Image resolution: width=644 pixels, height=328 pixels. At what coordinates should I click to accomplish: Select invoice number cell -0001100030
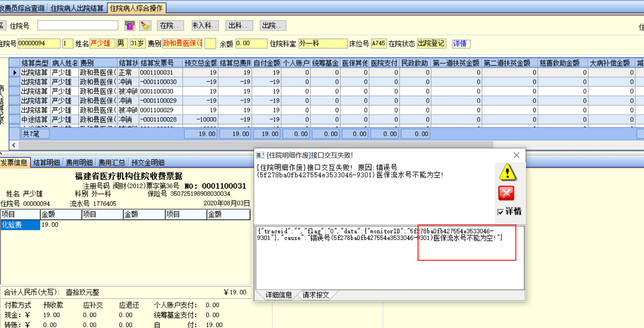coord(161,82)
